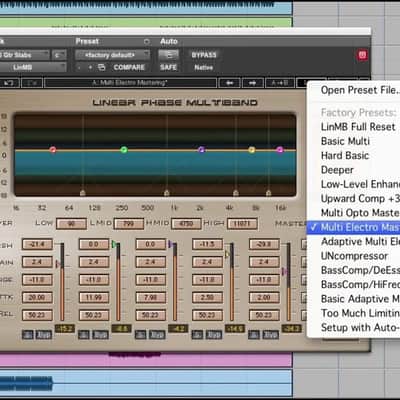Click the green low-mid band node on graph
This screenshot has width=400, height=400.
(124, 150)
